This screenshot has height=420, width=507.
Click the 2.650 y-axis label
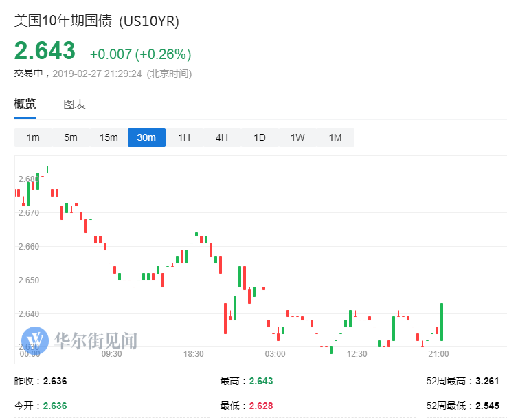(28, 280)
